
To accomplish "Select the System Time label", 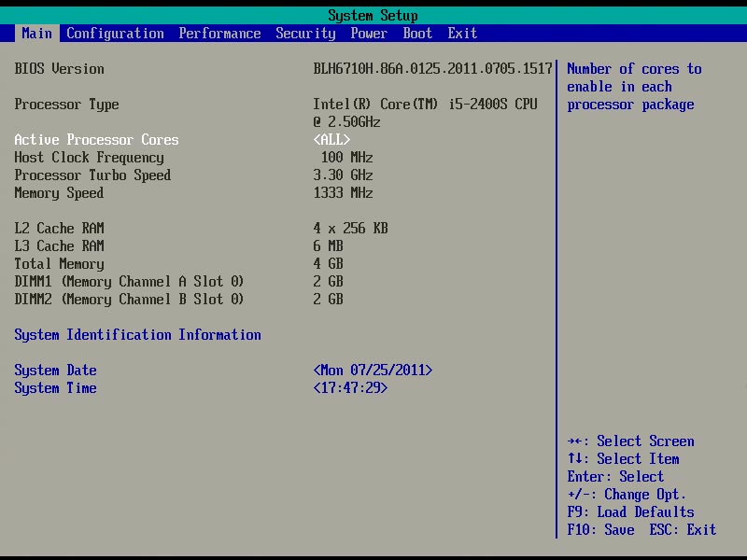I will coord(55,388).
